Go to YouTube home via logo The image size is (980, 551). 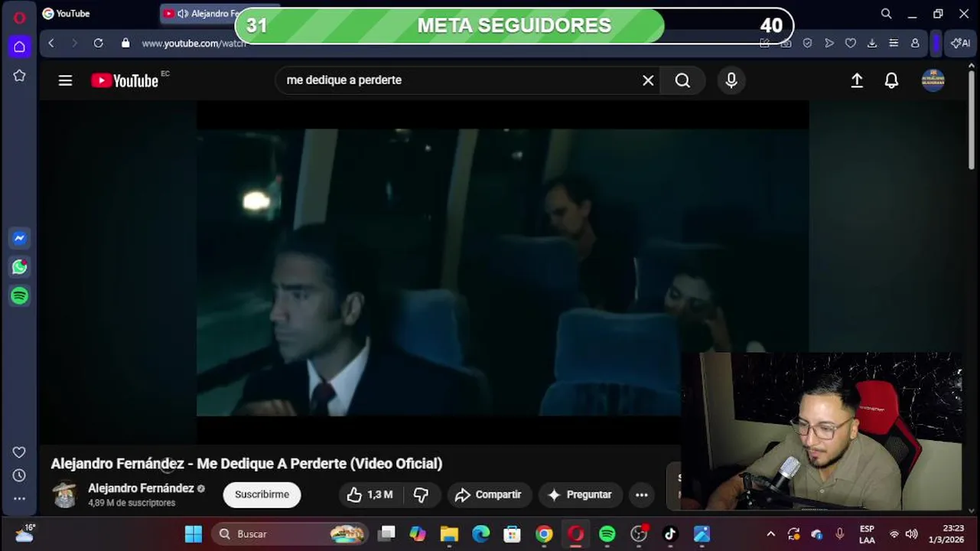[125, 80]
